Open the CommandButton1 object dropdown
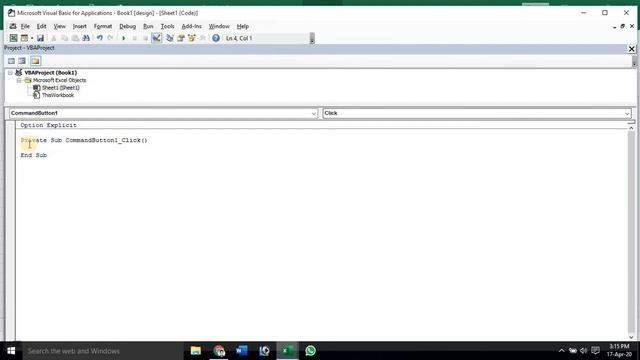 tap(314, 113)
